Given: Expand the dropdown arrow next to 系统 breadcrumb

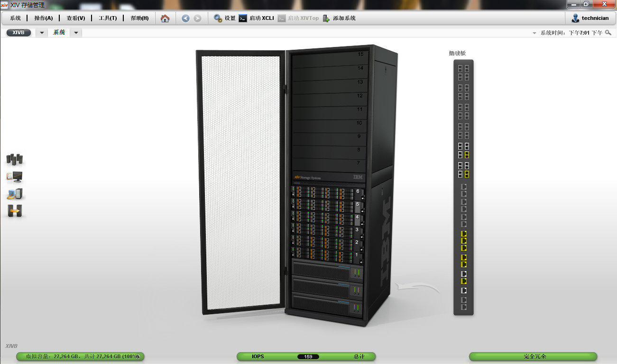Looking at the screenshot, I should [x=76, y=33].
